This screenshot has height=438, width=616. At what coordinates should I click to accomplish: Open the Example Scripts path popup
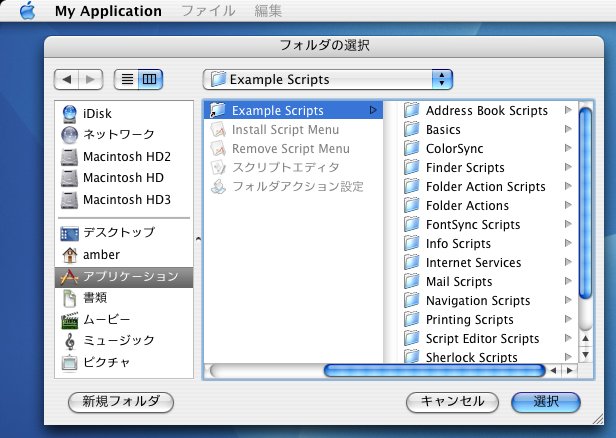(x=328, y=79)
